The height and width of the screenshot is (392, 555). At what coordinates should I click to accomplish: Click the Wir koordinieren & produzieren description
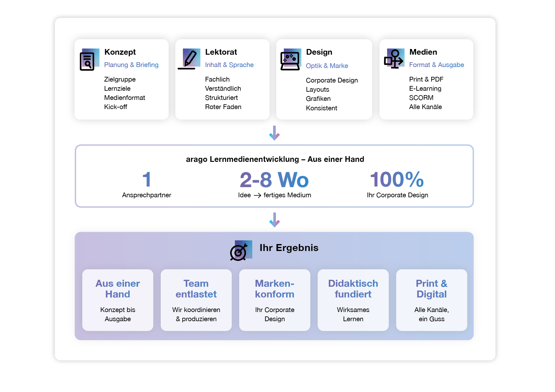coord(196,315)
